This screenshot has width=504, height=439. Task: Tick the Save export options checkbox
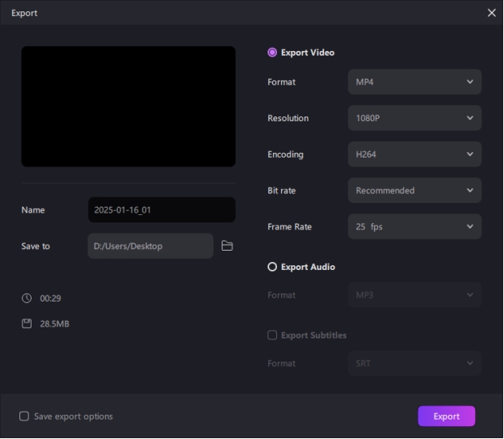[x=24, y=416]
